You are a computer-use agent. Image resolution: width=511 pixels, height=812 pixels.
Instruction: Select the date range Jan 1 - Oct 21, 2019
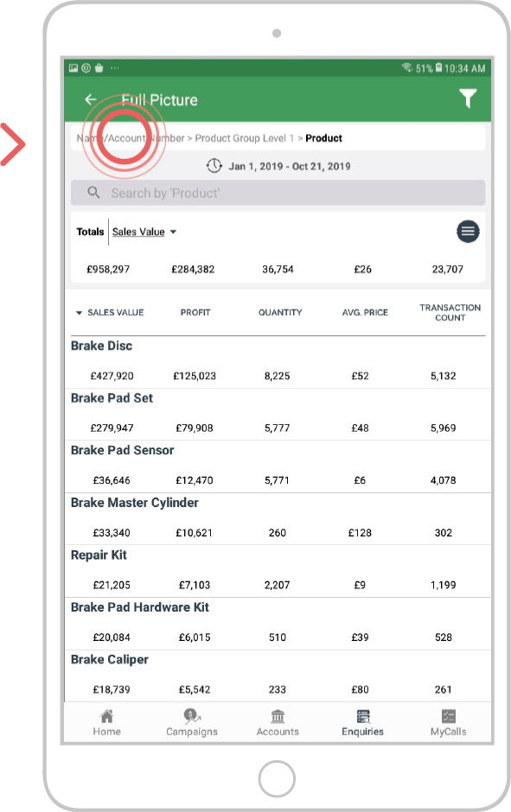290,166
